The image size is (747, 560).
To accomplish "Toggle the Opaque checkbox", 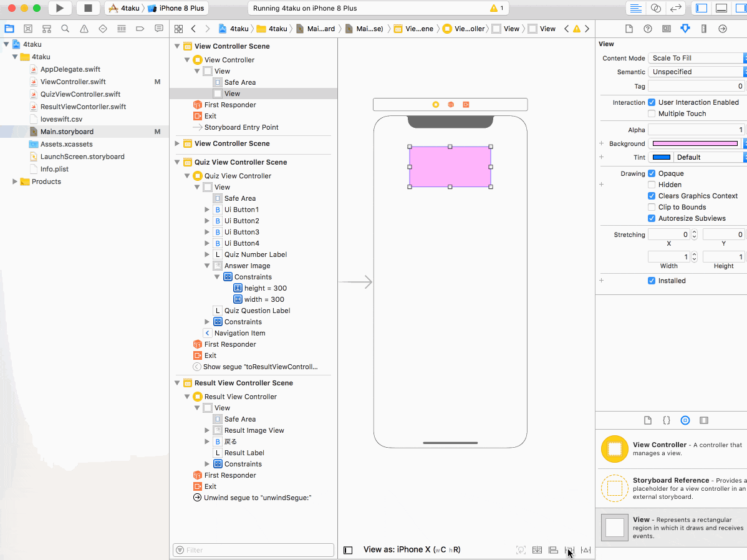I will tap(652, 173).
